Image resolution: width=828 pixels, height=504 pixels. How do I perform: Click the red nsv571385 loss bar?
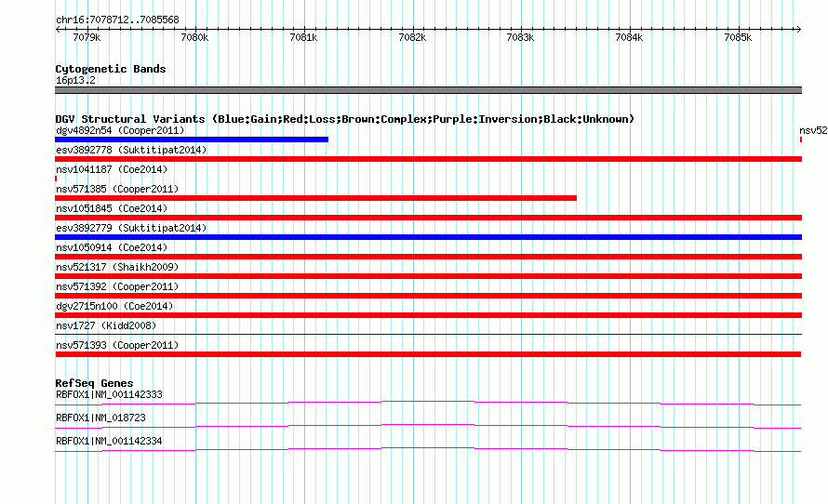tap(315, 198)
